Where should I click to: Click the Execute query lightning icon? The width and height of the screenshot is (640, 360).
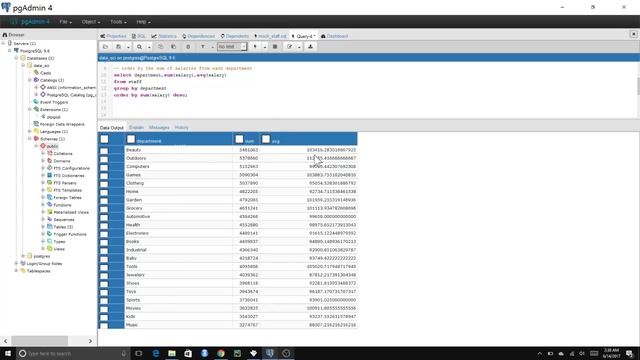pos(255,47)
